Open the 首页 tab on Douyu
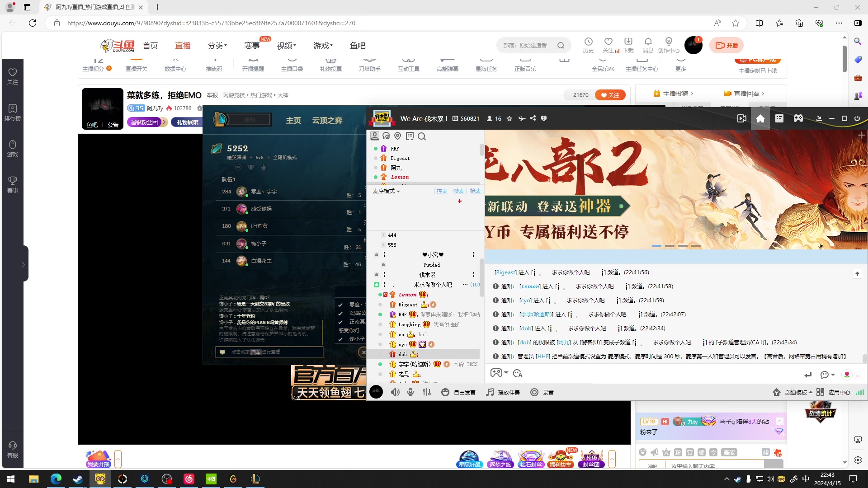This screenshot has height=488, width=868. [150, 46]
